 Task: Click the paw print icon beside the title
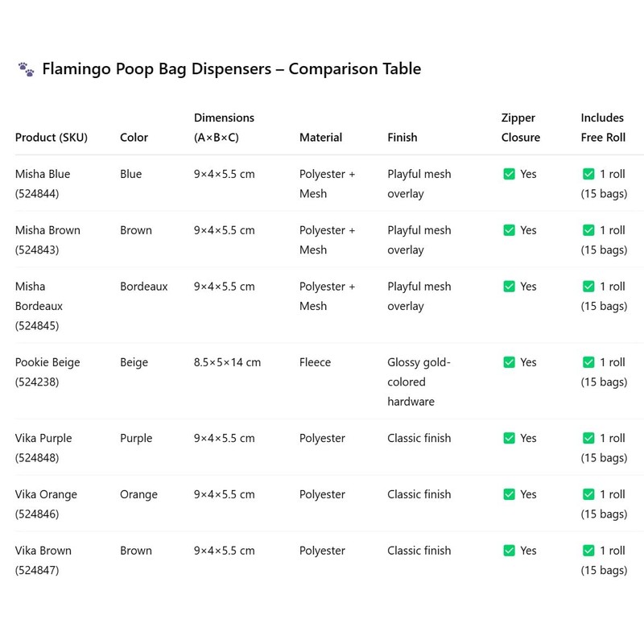(x=26, y=69)
